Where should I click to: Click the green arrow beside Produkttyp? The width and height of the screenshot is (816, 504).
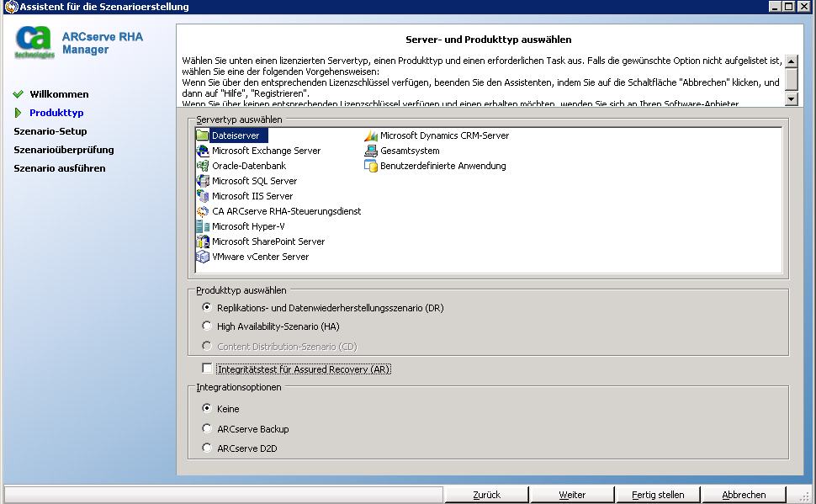pos(19,113)
